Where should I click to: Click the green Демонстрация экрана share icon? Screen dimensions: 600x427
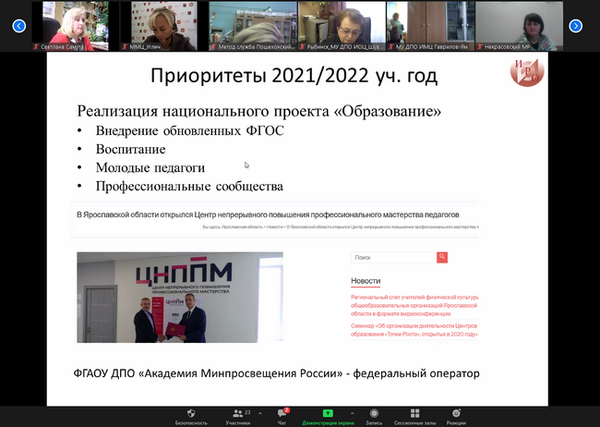coord(328,413)
